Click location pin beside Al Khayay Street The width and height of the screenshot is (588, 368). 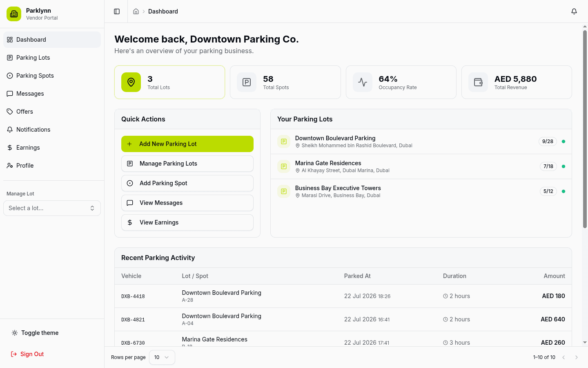298,171
